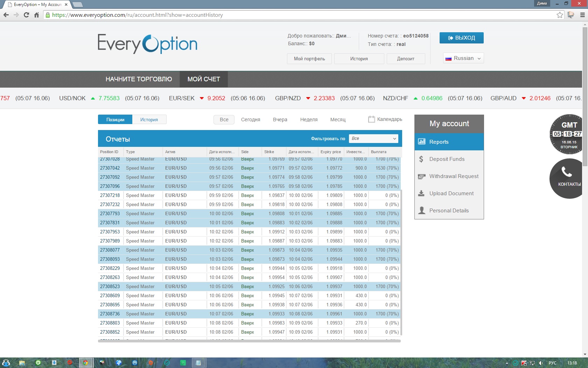The height and width of the screenshot is (368, 588).
Task: Click the browser address bar
Action: click(x=301, y=15)
